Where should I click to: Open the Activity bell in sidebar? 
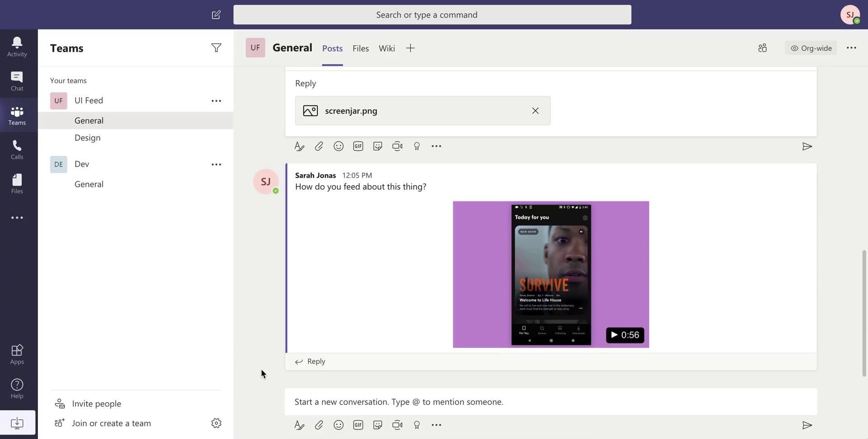pos(17,47)
